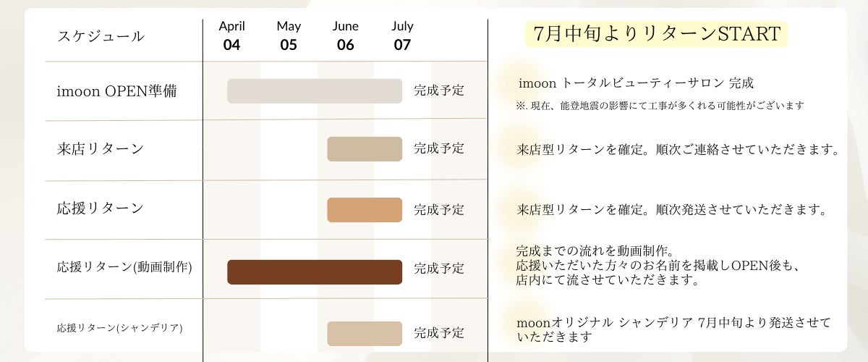Click the シャンデリア row's beige schedule bar

click(365, 334)
